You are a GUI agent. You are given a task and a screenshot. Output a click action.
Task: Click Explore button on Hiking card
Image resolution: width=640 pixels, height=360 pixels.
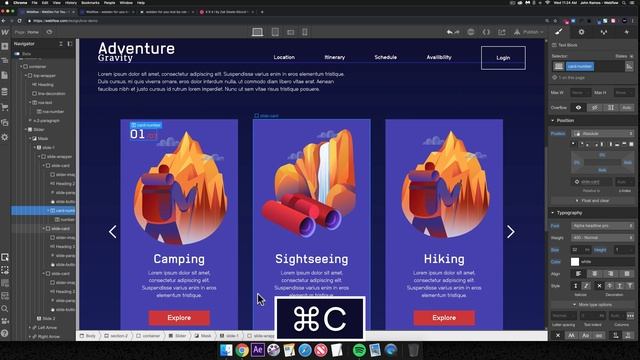point(444,318)
